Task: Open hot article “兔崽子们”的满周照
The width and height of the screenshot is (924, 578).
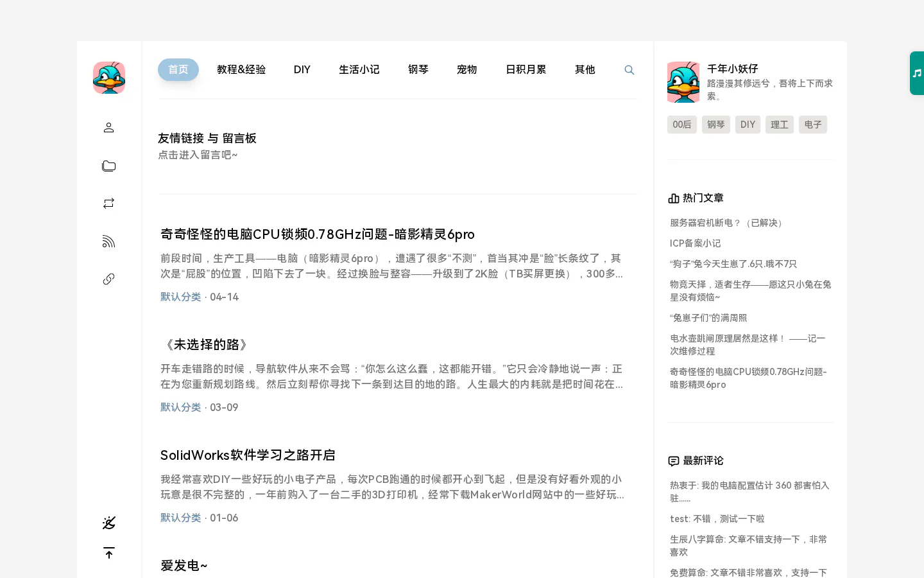Action: coord(708,318)
